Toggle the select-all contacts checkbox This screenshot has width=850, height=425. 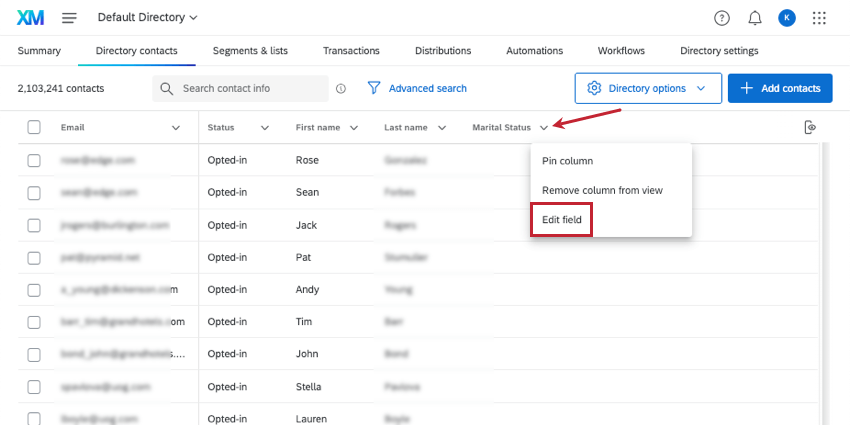coord(34,127)
